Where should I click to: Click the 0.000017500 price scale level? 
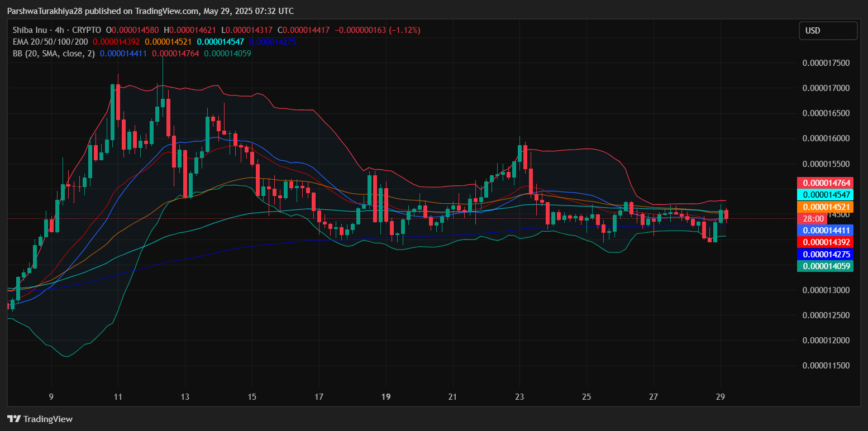(x=826, y=63)
